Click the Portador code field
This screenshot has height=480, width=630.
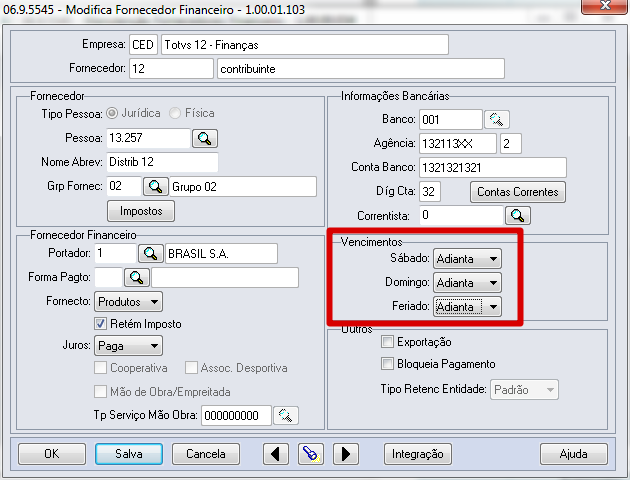click(x=115, y=253)
